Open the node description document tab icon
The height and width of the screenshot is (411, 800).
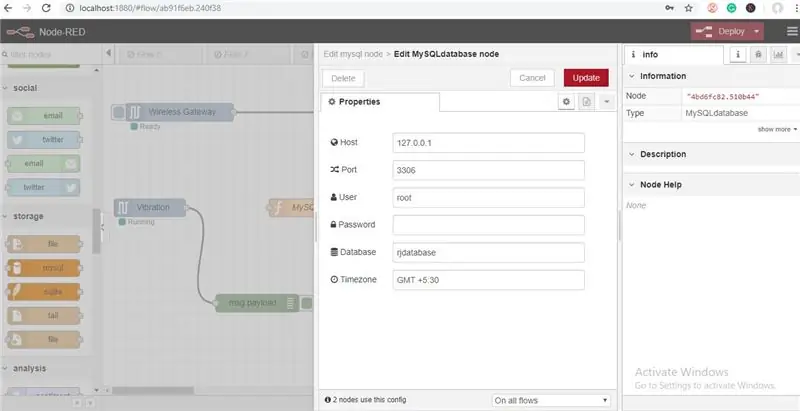(x=586, y=102)
